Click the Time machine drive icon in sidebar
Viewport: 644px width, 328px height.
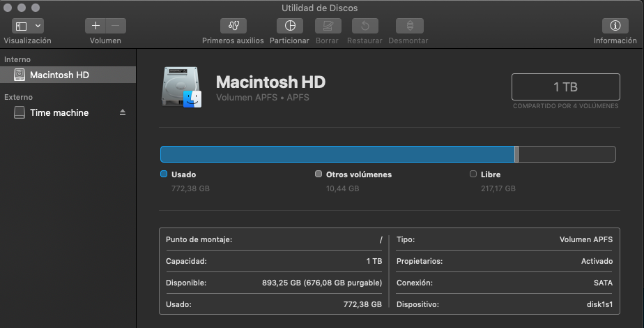click(20, 112)
